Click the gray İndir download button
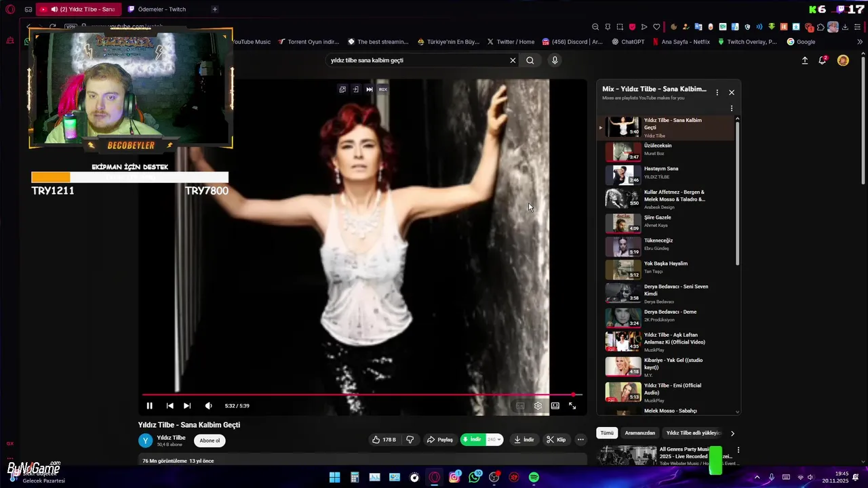Viewport: 868px width, 488px height. click(x=524, y=439)
